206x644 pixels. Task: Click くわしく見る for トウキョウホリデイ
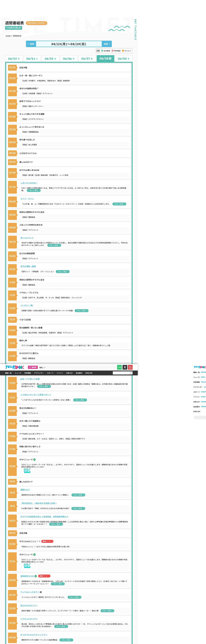(x=61, y=627)
